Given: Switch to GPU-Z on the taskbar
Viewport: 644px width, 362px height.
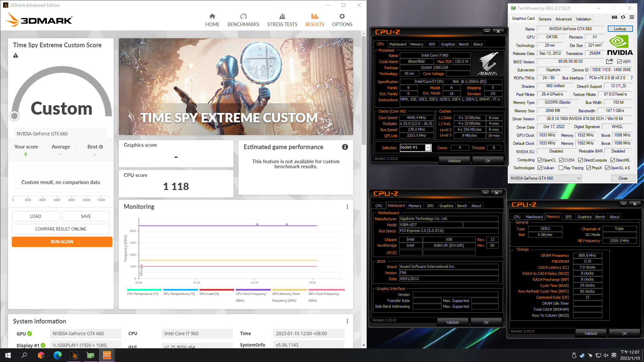Looking at the screenshot, I should coord(91,355).
